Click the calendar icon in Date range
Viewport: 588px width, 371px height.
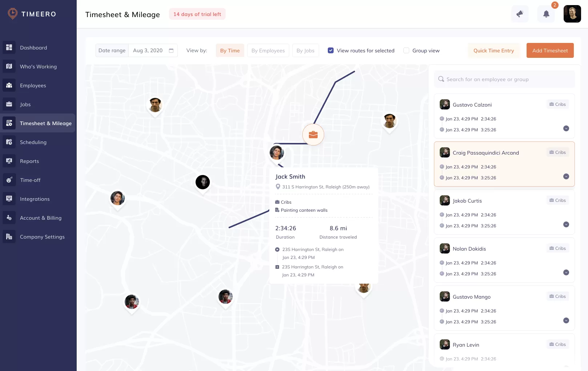coord(171,51)
